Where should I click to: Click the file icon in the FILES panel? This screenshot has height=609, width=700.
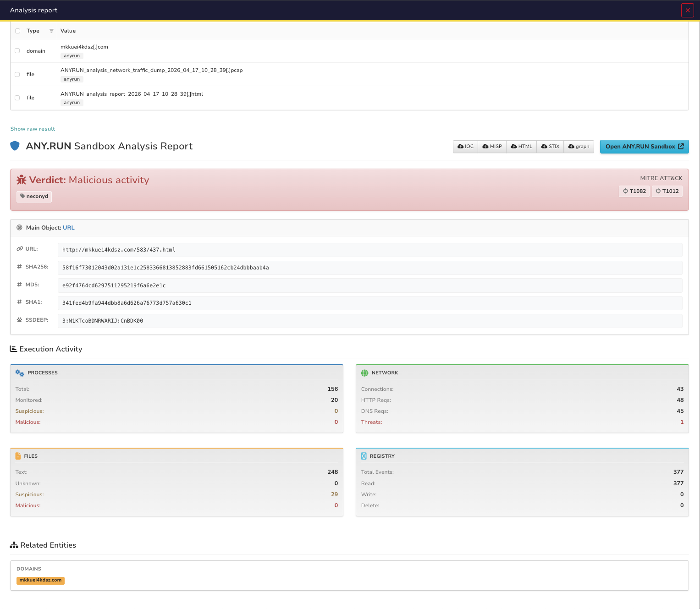pos(18,456)
